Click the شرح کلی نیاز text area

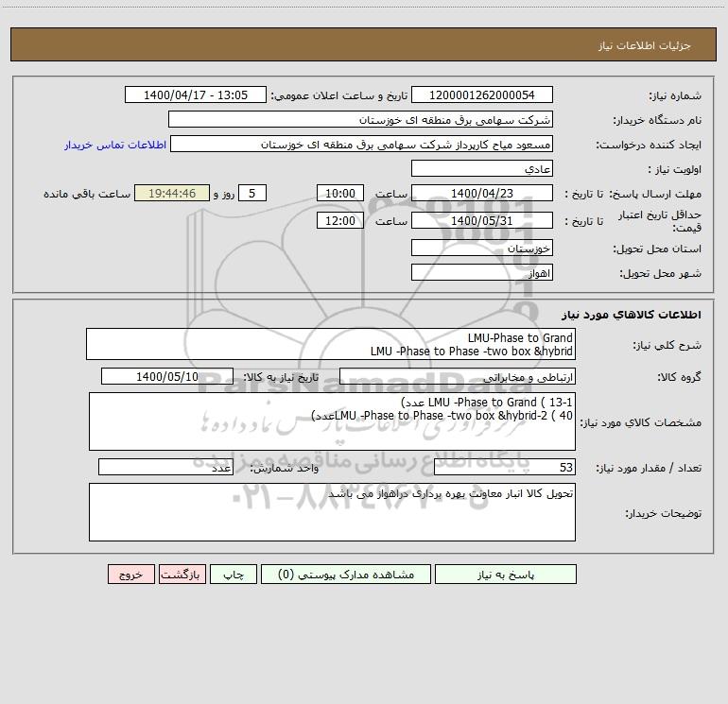pos(330,344)
